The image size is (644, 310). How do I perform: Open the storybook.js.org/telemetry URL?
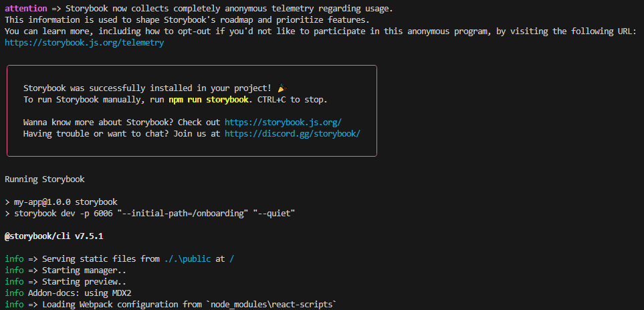coord(84,43)
